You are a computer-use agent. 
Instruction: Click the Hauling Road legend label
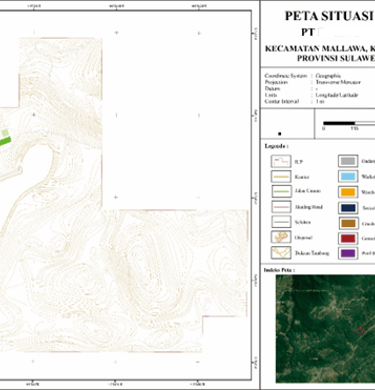(x=309, y=207)
